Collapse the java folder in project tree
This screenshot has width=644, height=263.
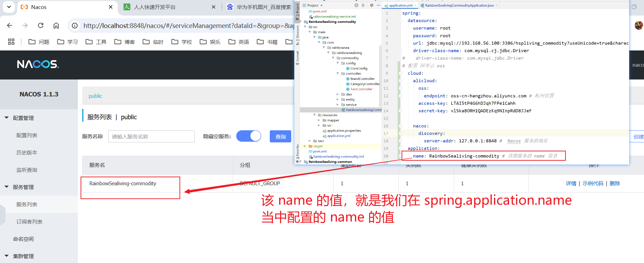pyautogui.click(x=314, y=37)
